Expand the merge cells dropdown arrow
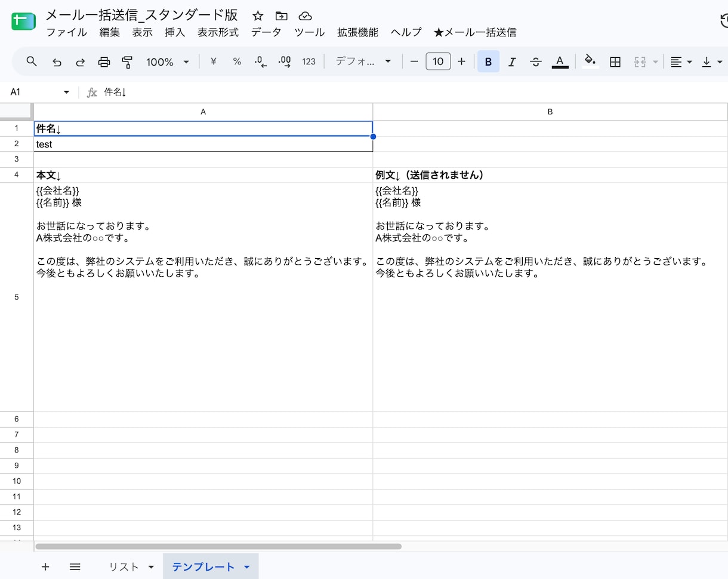Image resolution: width=728 pixels, height=579 pixels. pos(655,62)
